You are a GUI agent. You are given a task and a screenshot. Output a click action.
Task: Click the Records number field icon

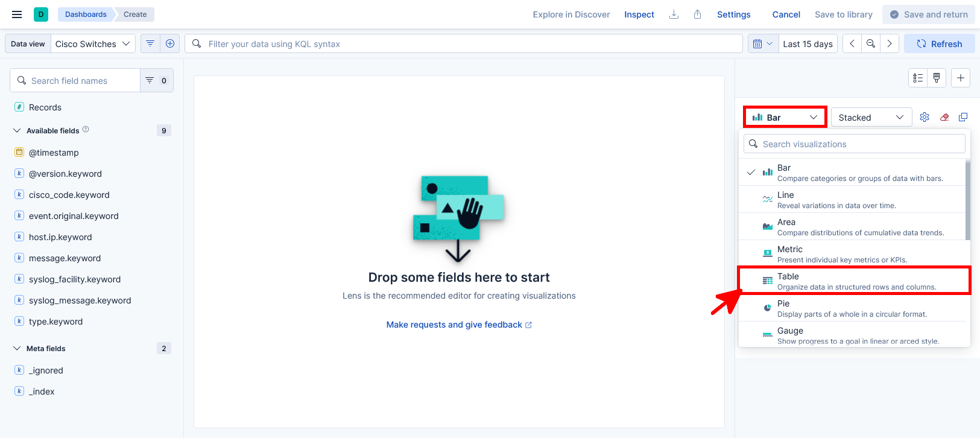click(19, 107)
